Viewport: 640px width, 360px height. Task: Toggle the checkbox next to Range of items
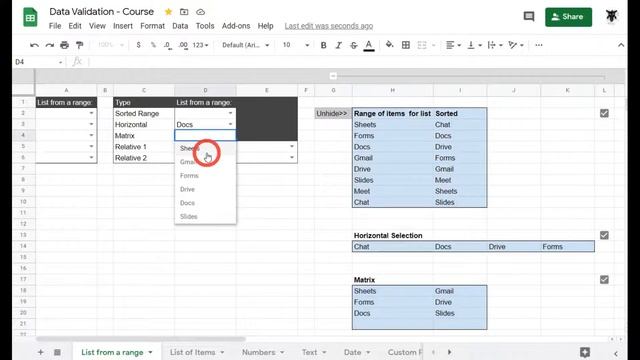click(x=604, y=113)
